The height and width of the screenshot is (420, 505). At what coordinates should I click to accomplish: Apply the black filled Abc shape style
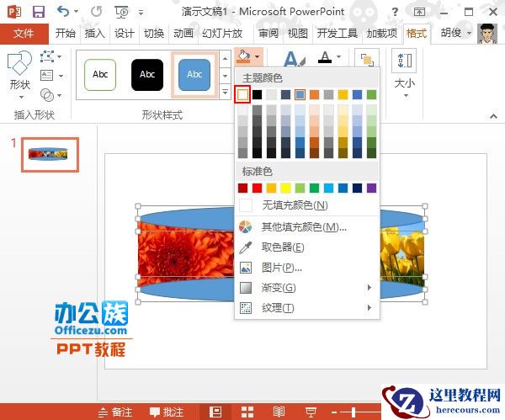pyautogui.click(x=147, y=75)
